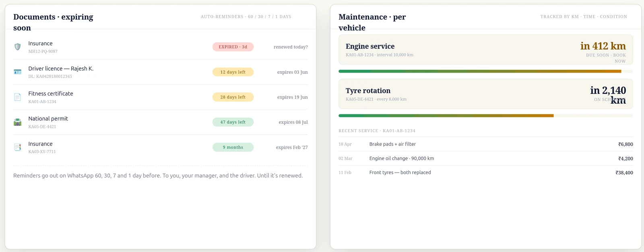
Task: Select the 'Fitness certificate' row title
Action: (x=51, y=94)
